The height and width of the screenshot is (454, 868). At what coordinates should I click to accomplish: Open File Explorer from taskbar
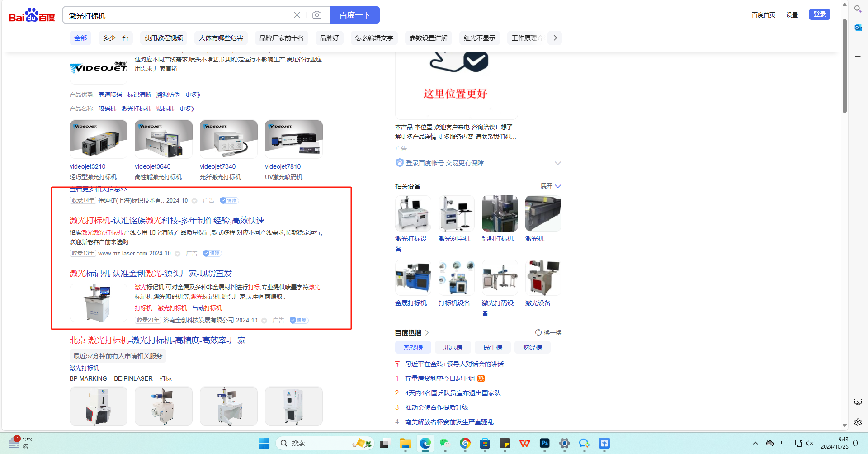(x=405, y=443)
